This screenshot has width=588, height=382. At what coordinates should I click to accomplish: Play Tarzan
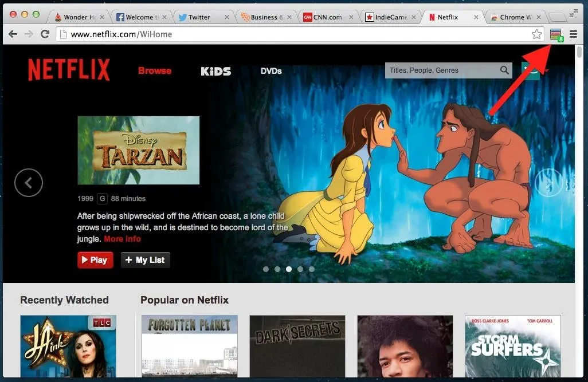(x=95, y=260)
